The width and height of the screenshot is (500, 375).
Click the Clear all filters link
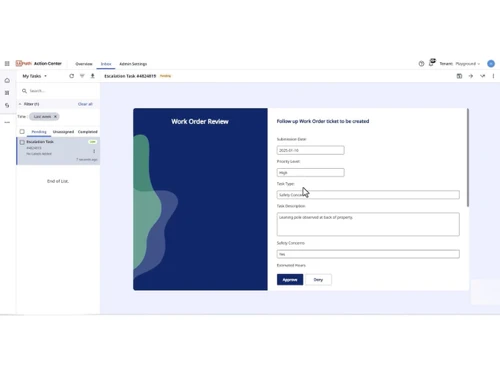click(85, 104)
